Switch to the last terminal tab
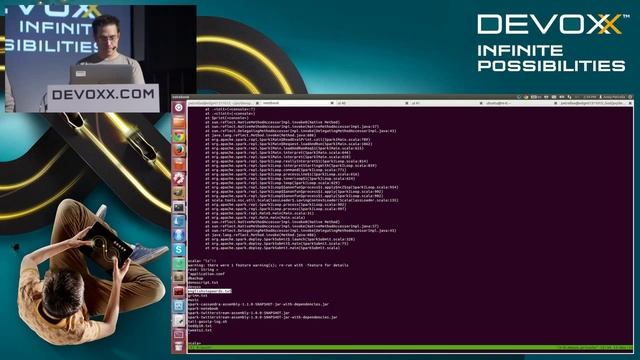The image size is (640, 360). click(595, 103)
